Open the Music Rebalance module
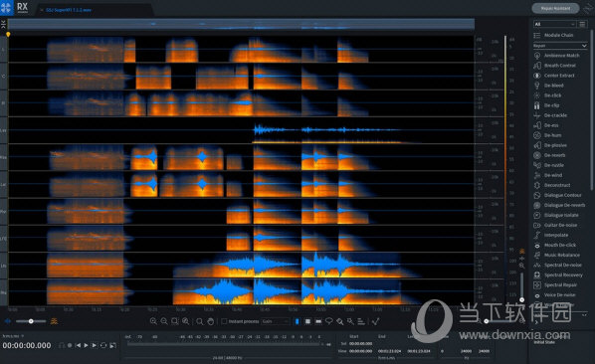This screenshot has height=364, width=595. [x=556, y=255]
